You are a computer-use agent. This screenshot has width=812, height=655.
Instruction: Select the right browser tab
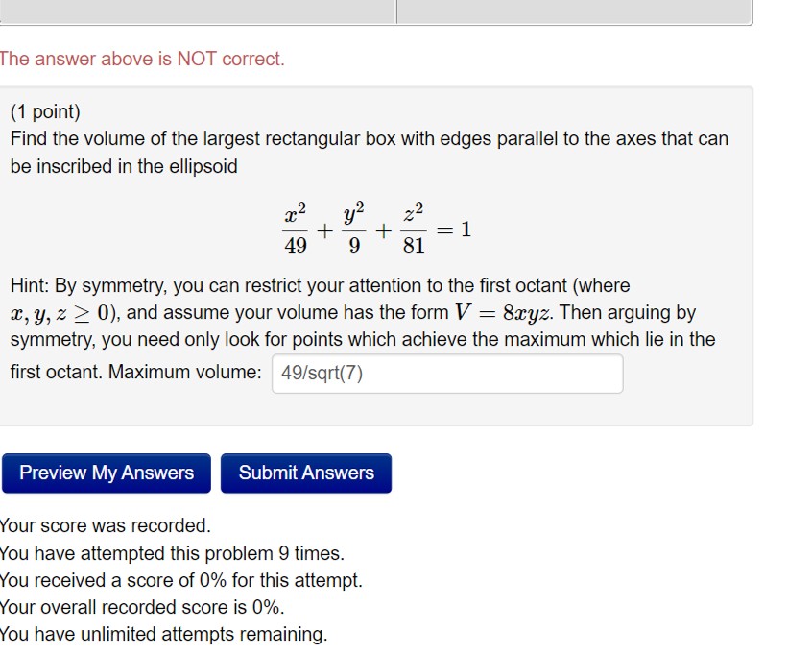[576, 12]
